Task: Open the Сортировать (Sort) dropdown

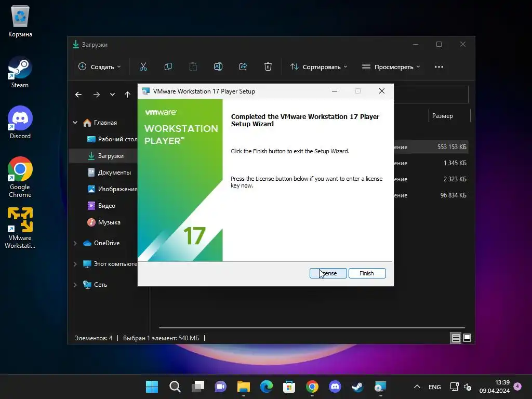Action: coord(318,67)
